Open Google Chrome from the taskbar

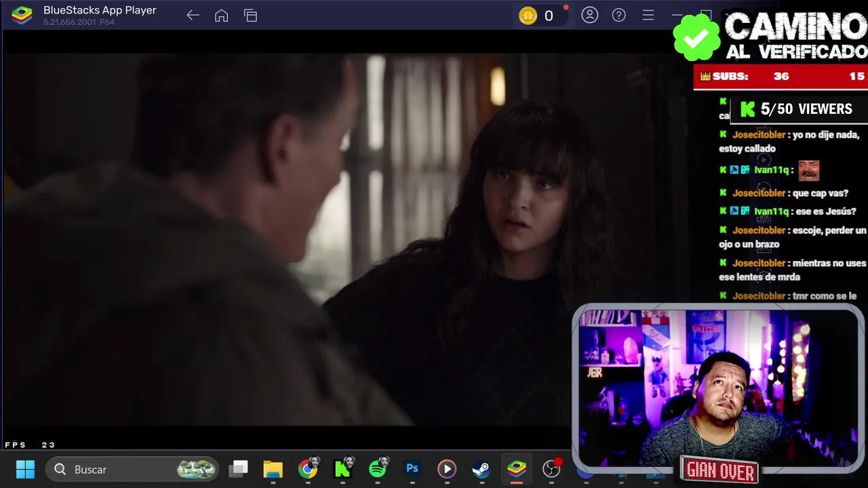click(x=308, y=469)
